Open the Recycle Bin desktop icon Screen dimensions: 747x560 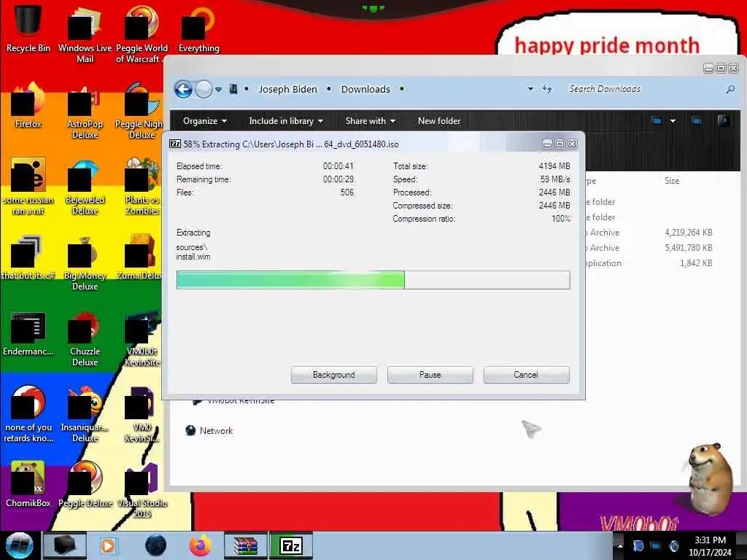pyautogui.click(x=28, y=28)
